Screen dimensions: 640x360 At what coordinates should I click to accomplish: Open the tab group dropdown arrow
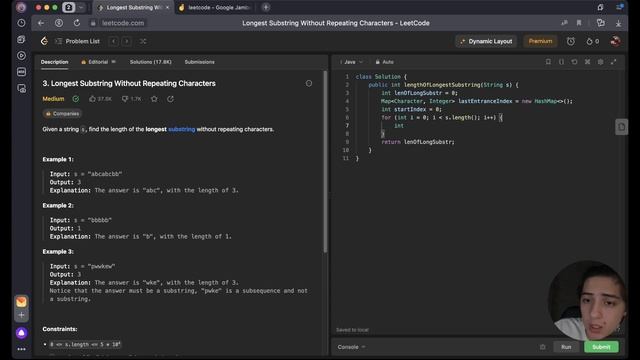(x=80, y=7)
